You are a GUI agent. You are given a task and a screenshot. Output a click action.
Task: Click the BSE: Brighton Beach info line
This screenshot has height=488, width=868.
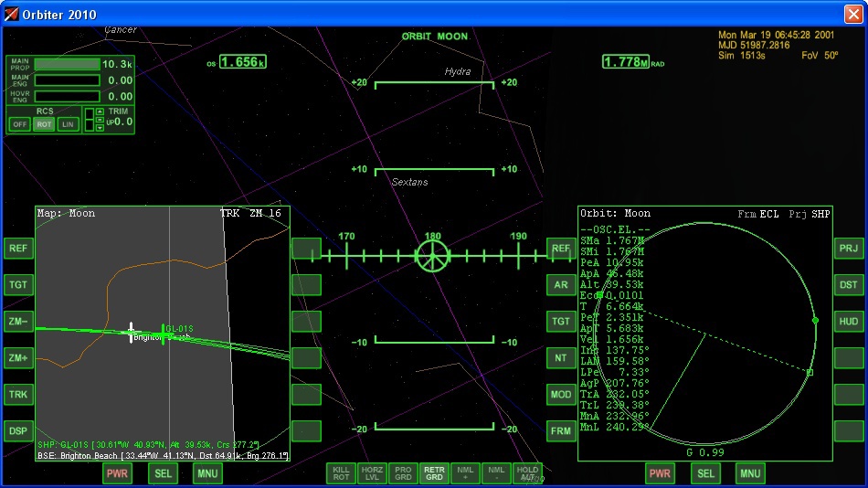pyautogui.click(x=163, y=456)
